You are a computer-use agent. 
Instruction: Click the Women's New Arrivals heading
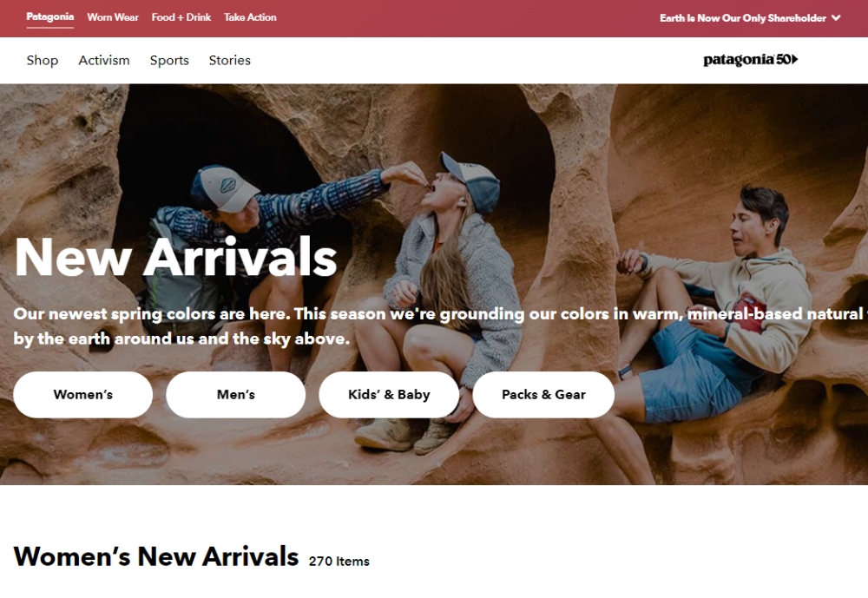[x=156, y=556]
